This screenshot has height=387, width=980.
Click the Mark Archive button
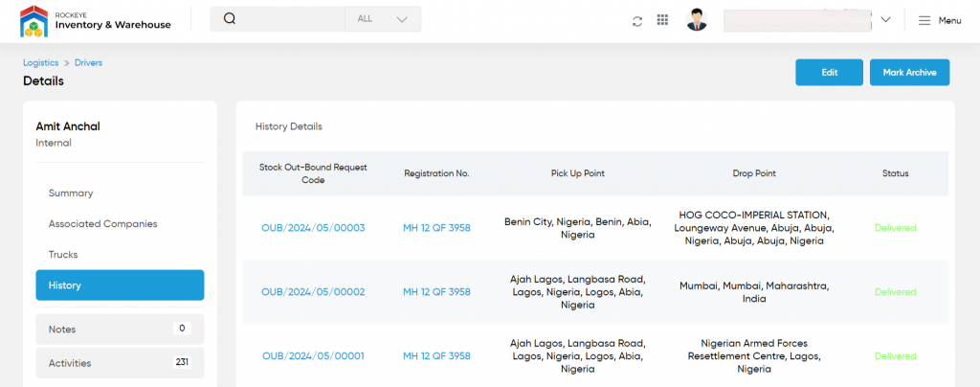tap(909, 73)
